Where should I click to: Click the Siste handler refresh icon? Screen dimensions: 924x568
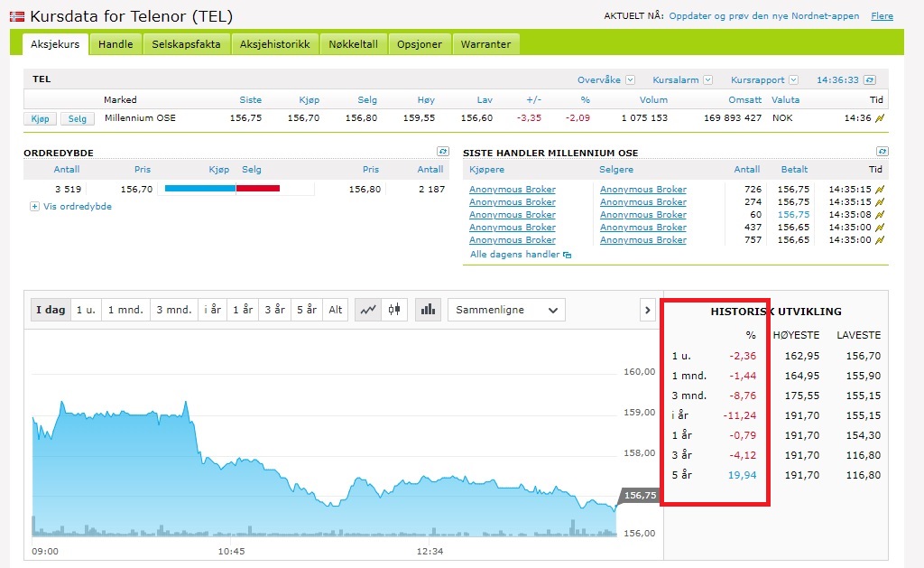[x=882, y=152]
